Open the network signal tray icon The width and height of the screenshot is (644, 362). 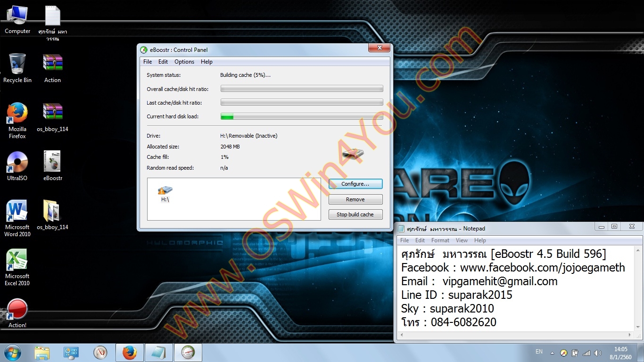(586, 353)
